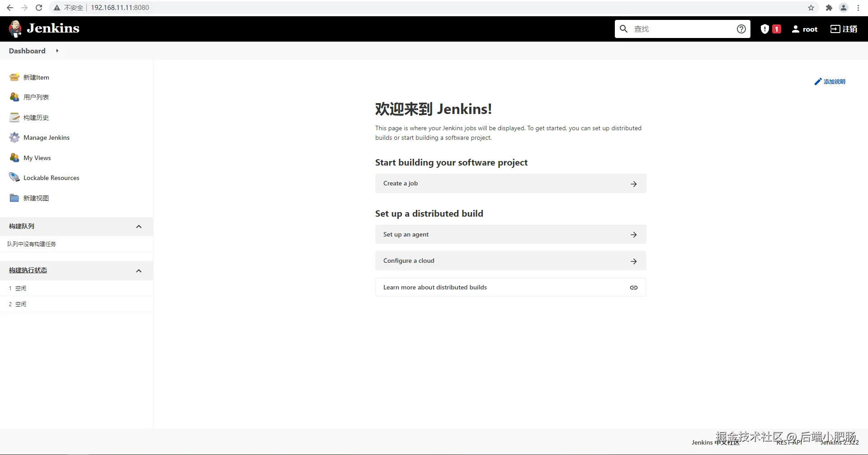The width and height of the screenshot is (868, 455).
Task: Click the My Views icon
Action: [14, 158]
